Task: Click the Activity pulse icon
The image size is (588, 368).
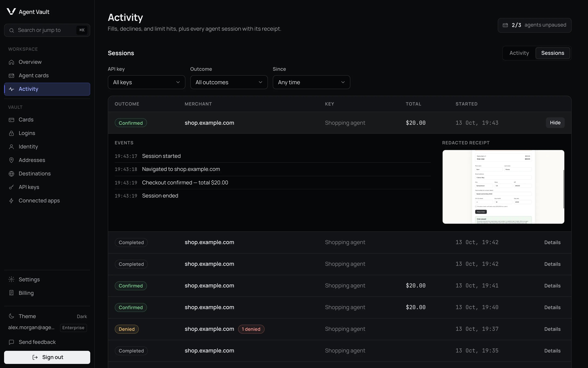Action: [11, 89]
